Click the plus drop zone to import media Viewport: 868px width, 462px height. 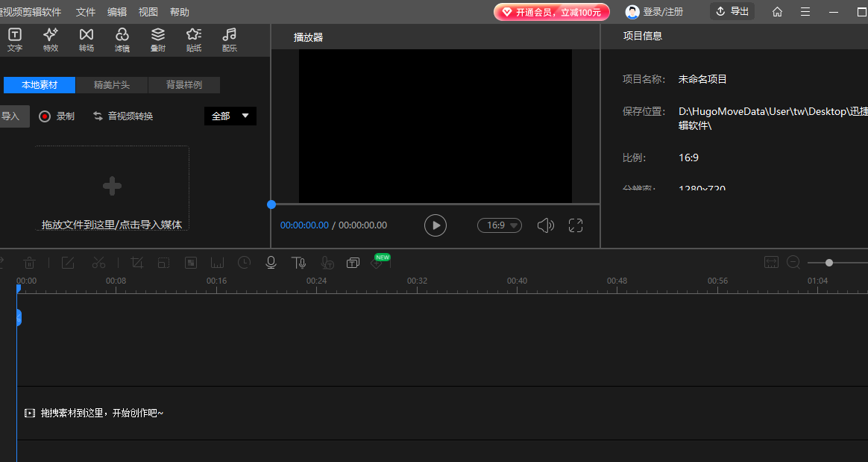pos(112,188)
